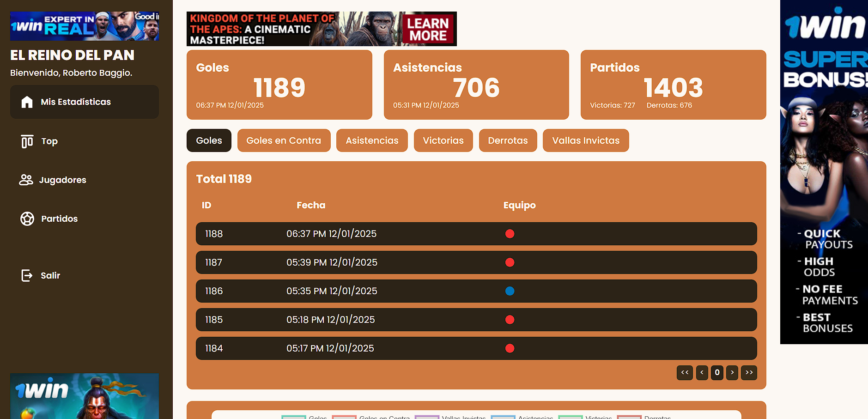Toggle the Asistencias chart legend item
Image resolution: width=868 pixels, height=419 pixels.
(x=503, y=417)
